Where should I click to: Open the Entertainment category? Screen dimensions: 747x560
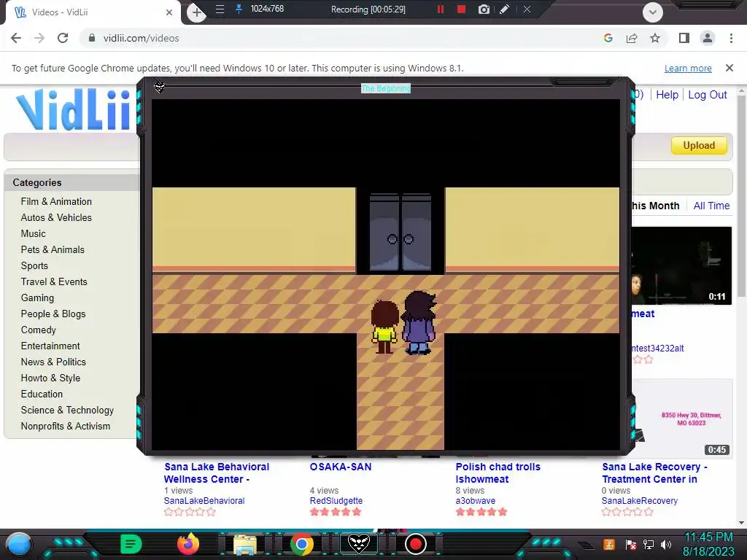pos(50,346)
